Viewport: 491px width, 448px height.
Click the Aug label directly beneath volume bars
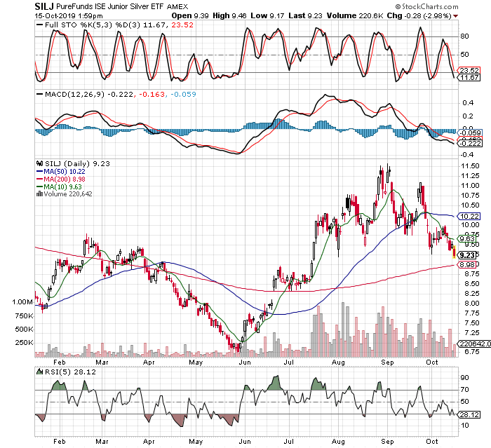coord(339,362)
